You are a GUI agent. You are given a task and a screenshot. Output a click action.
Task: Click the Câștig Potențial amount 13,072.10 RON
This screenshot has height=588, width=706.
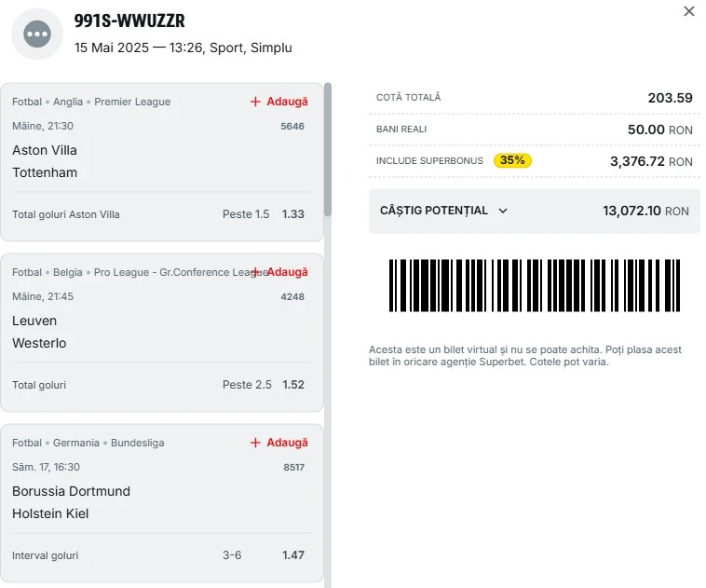(645, 211)
